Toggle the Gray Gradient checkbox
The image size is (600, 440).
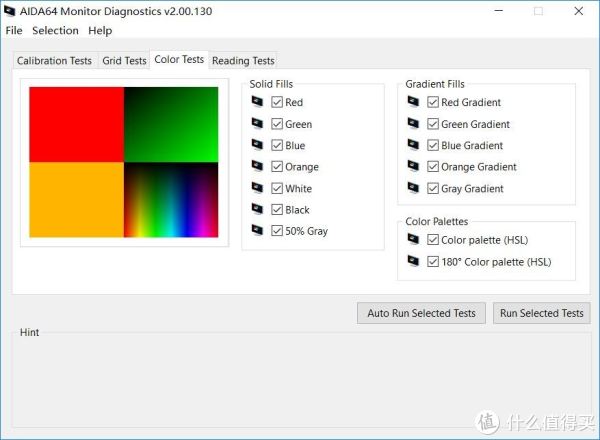(433, 188)
